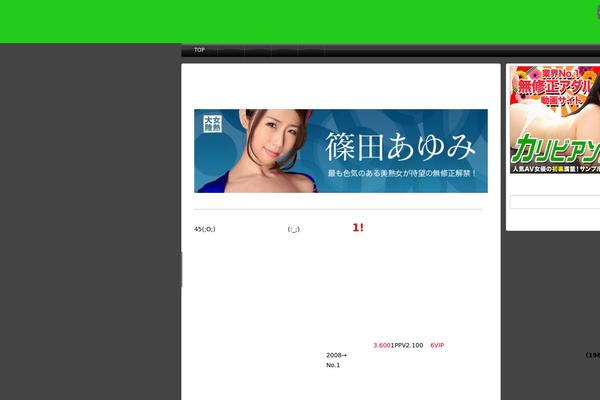Click the "1PPV2.100" text
The image size is (600, 400).
(407, 345)
